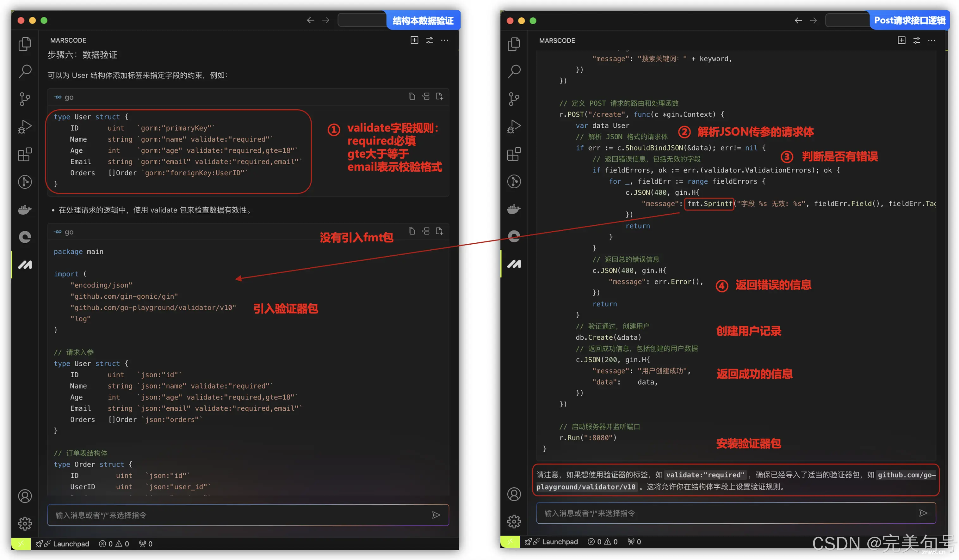Focus the right window chat message input
The image size is (959, 560).
tap(736, 513)
